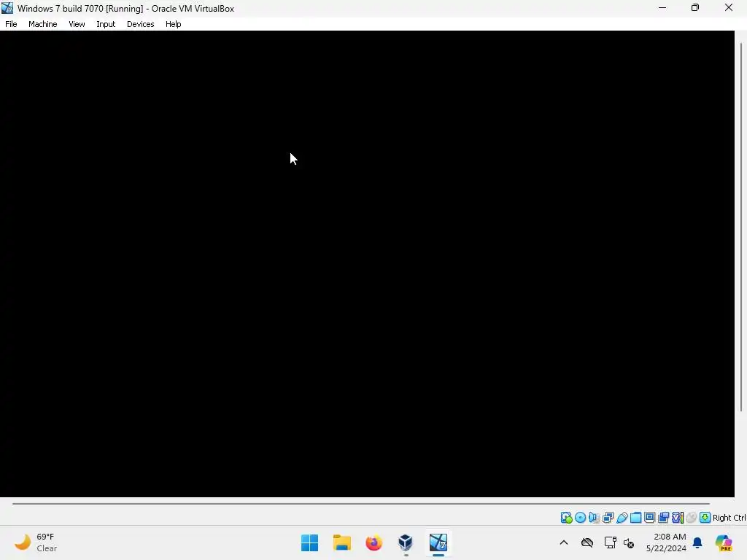Open the Devices menu
Viewport: 747px width, 560px height.
pyautogui.click(x=140, y=24)
